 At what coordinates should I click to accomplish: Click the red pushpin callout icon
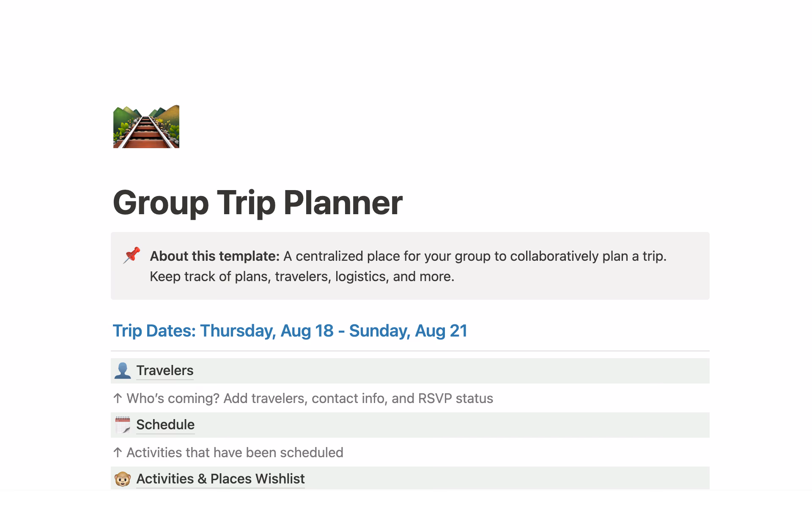(132, 255)
